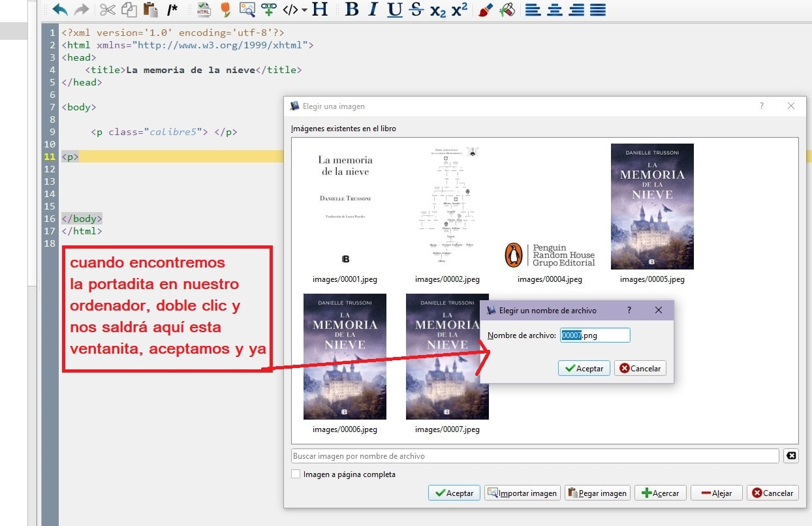Viewport: 812px width, 526px height.
Task: Align text to the left
Action: coord(533,10)
